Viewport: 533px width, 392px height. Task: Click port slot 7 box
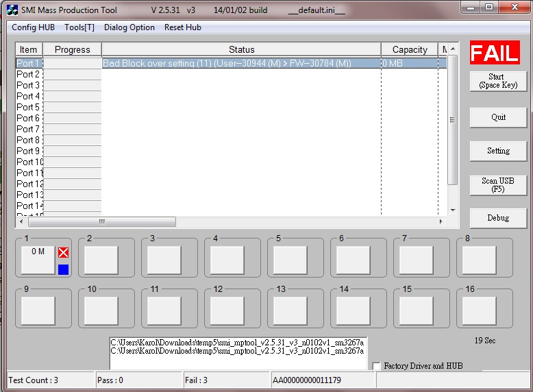pos(416,260)
